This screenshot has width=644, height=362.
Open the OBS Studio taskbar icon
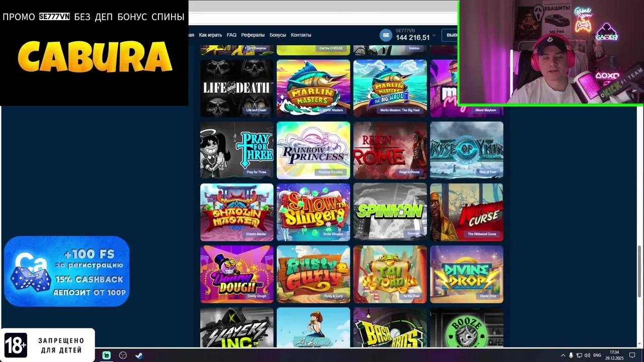[123, 355]
